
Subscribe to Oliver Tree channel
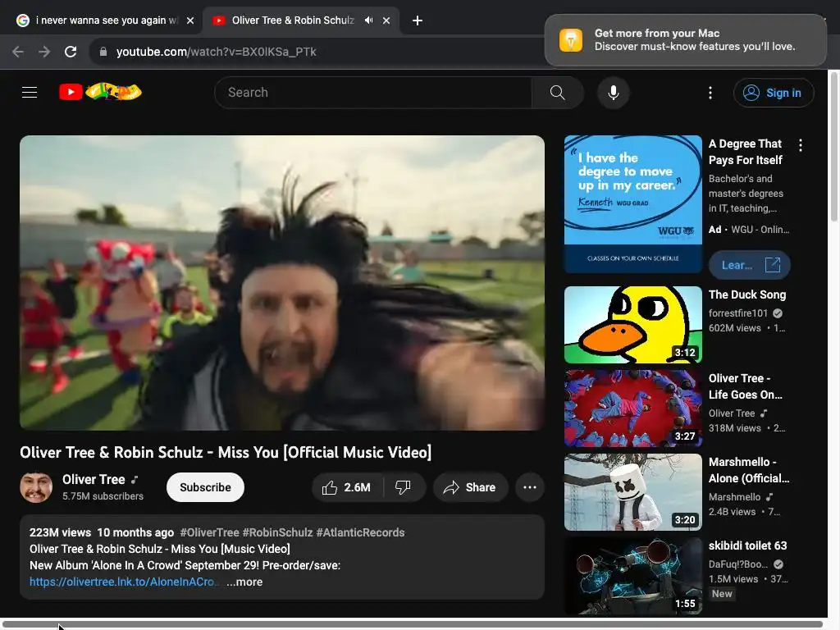[205, 487]
